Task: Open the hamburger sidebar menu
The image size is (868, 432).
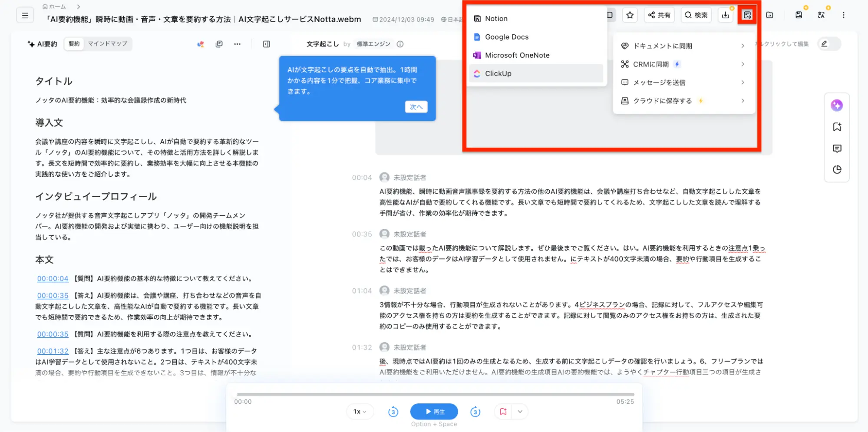Action: [x=25, y=16]
